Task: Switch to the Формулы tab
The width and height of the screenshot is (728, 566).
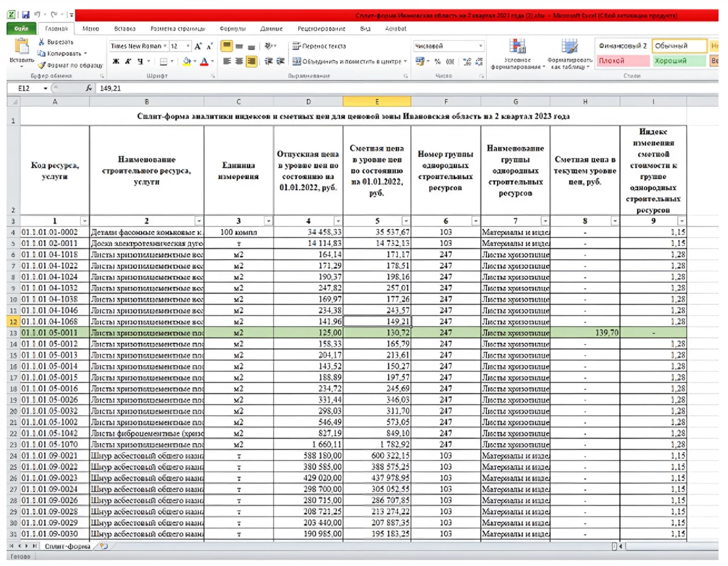Action: [233, 28]
